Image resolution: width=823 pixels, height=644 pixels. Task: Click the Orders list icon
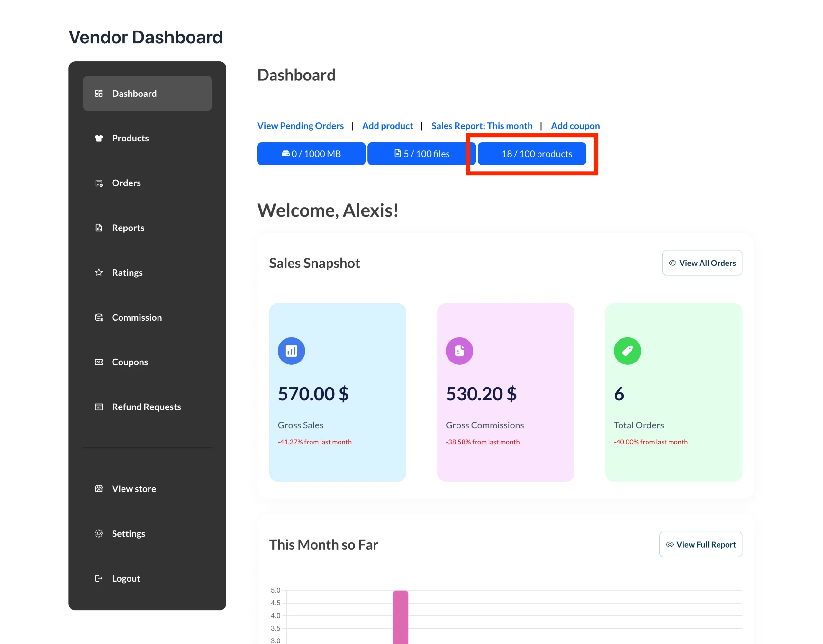pos(99,183)
